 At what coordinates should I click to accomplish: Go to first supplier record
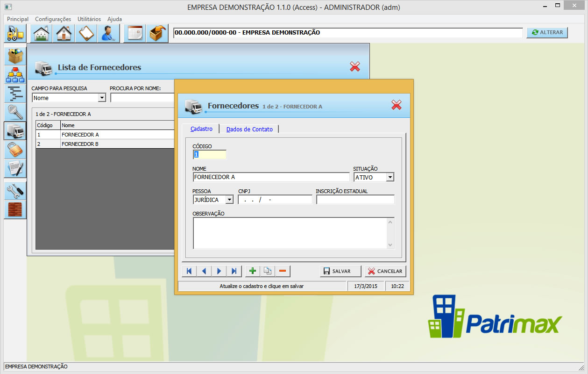click(x=189, y=271)
